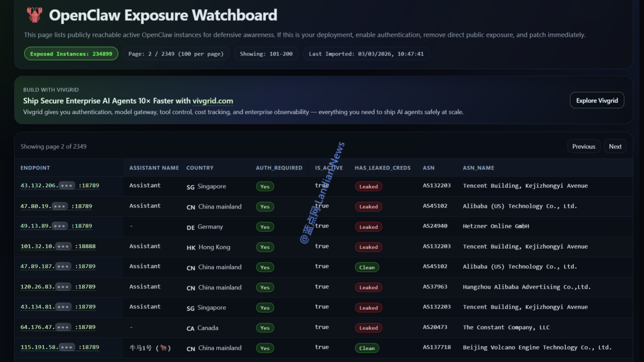Click the Leaked badge in the Germany row
This screenshot has height=362, width=644.
point(368,227)
